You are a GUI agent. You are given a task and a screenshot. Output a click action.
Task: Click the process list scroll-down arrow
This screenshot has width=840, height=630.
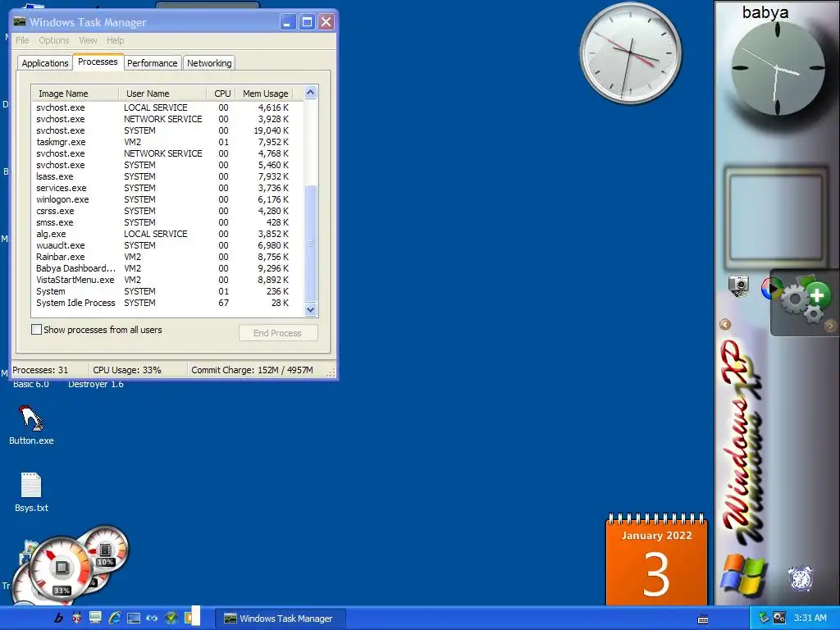pyautogui.click(x=310, y=309)
